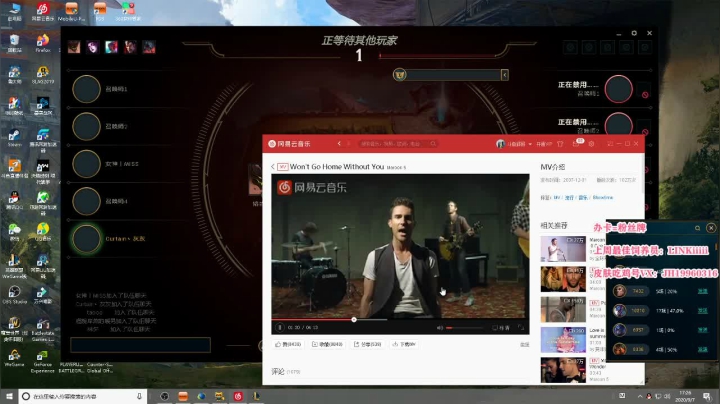Click the second champion portrait in League lobby
720x404 pixels.
point(92,47)
